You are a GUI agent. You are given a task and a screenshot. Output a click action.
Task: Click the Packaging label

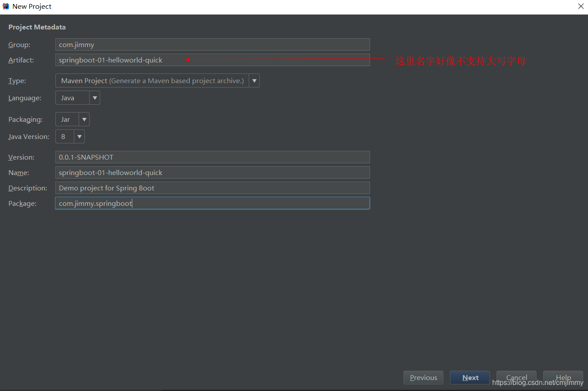point(25,119)
